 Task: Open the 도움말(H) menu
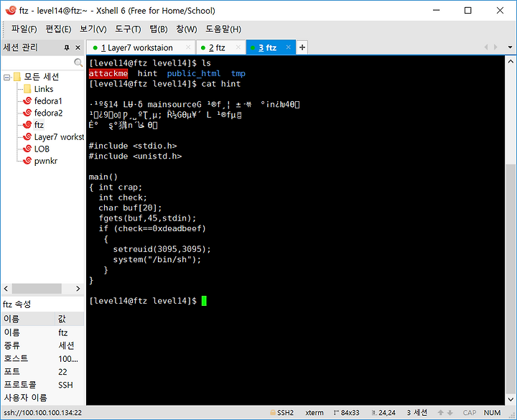pos(223,29)
